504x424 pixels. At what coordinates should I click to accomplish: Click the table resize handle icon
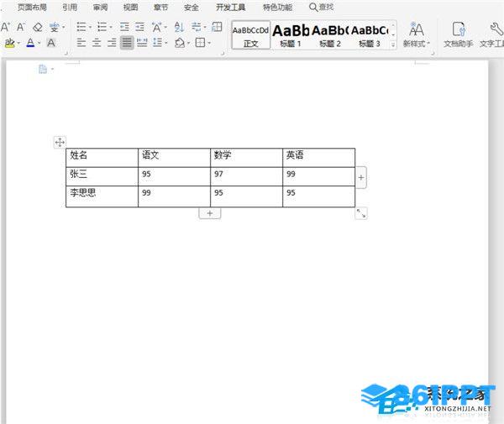point(361,213)
